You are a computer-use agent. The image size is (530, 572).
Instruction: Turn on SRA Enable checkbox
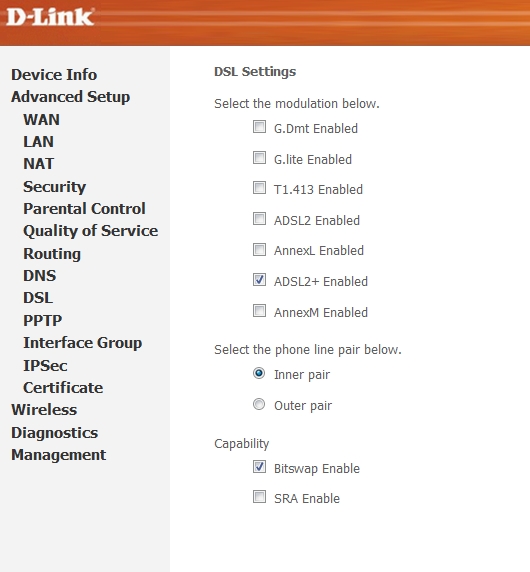(x=259, y=497)
